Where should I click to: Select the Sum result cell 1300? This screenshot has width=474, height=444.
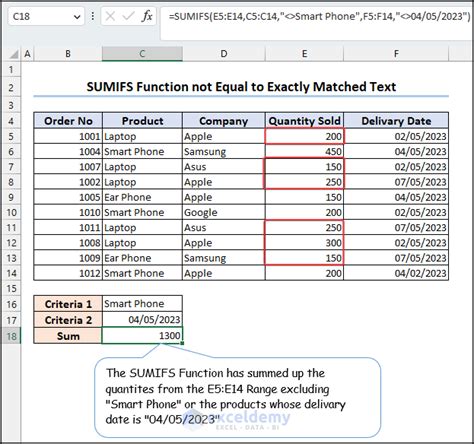tap(142, 336)
